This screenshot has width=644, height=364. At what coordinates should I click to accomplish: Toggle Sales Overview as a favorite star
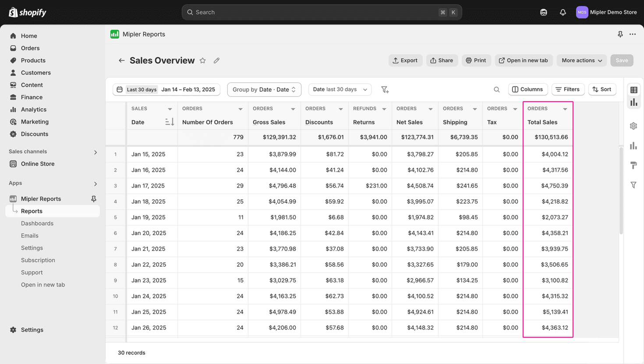tap(203, 60)
